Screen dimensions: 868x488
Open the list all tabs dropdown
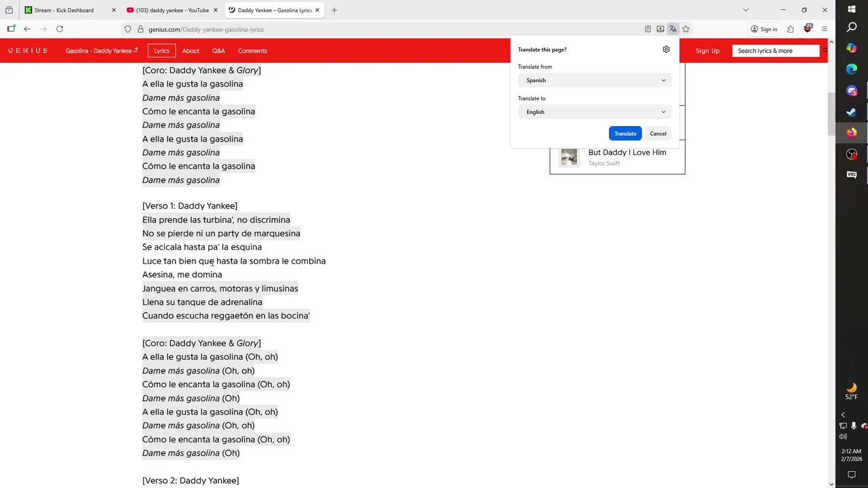coord(746,10)
